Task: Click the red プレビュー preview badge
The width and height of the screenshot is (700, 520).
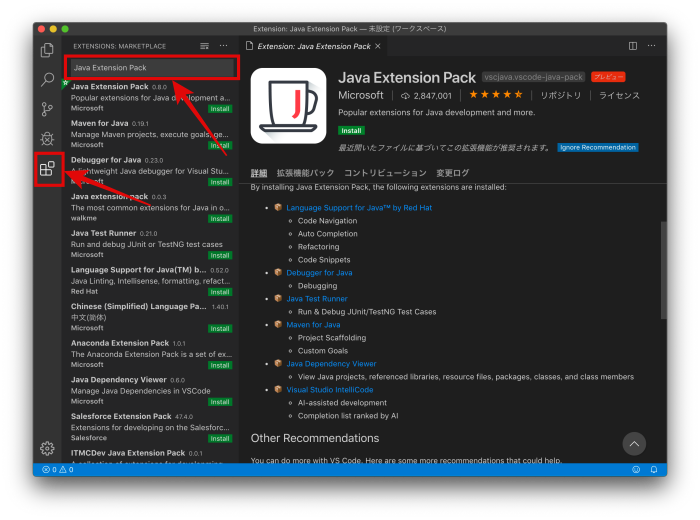Action: (x=608, y=77)
